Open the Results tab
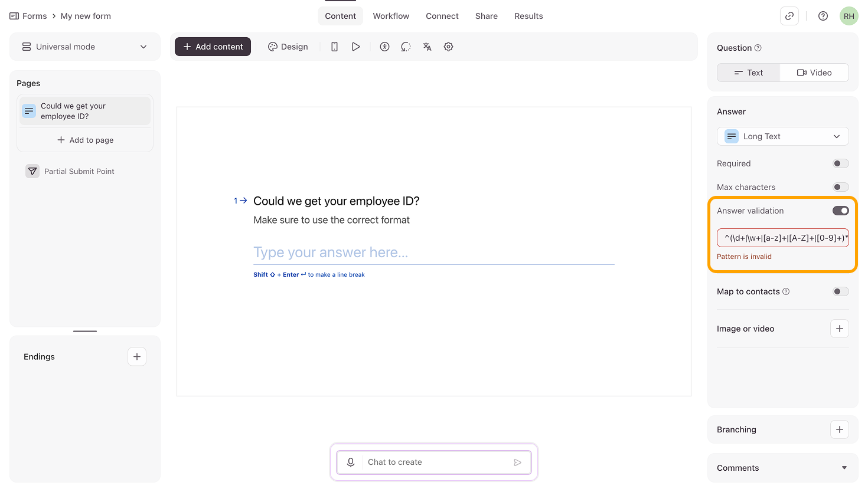868x492 pixels. [528, 16]
